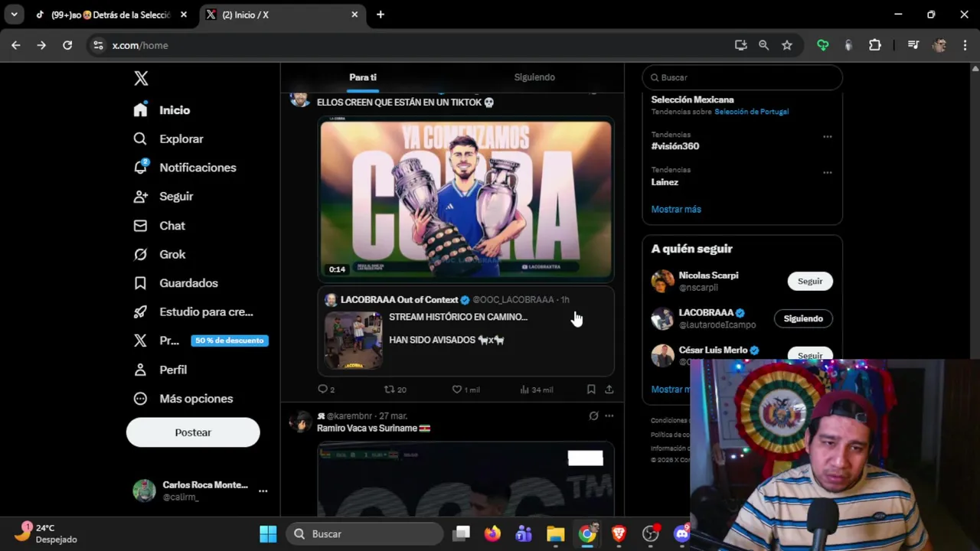Open the Extensions puzzle icon
Screen dimensions: 980x551
tap(875, 45)
